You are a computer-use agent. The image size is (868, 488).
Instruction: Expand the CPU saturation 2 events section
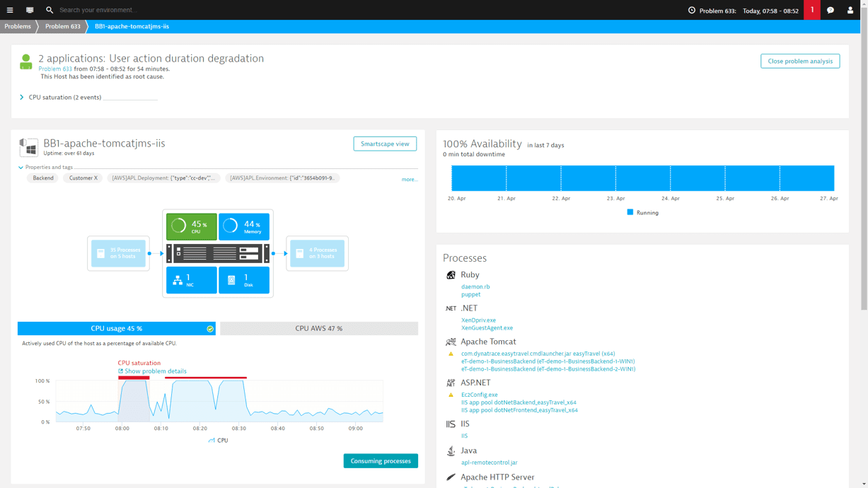[x=21, y=97]
